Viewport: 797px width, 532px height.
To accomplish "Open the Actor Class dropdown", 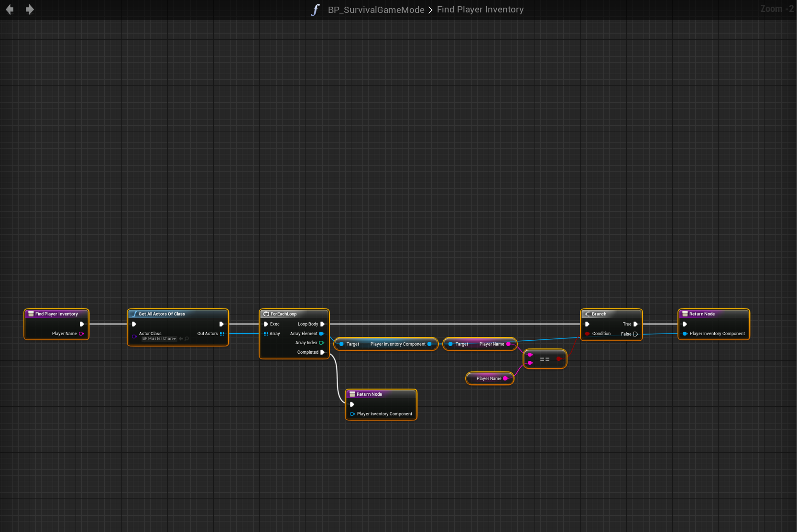I will pos(159,339).
